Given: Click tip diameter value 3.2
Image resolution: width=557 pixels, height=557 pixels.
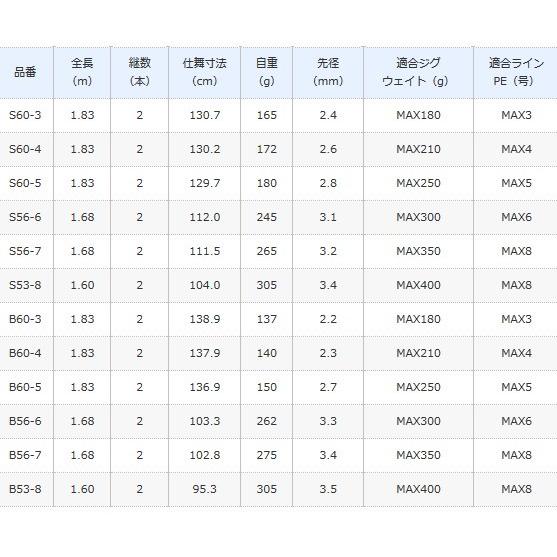Looking at the screenshot, I should [x=328, y=251].
